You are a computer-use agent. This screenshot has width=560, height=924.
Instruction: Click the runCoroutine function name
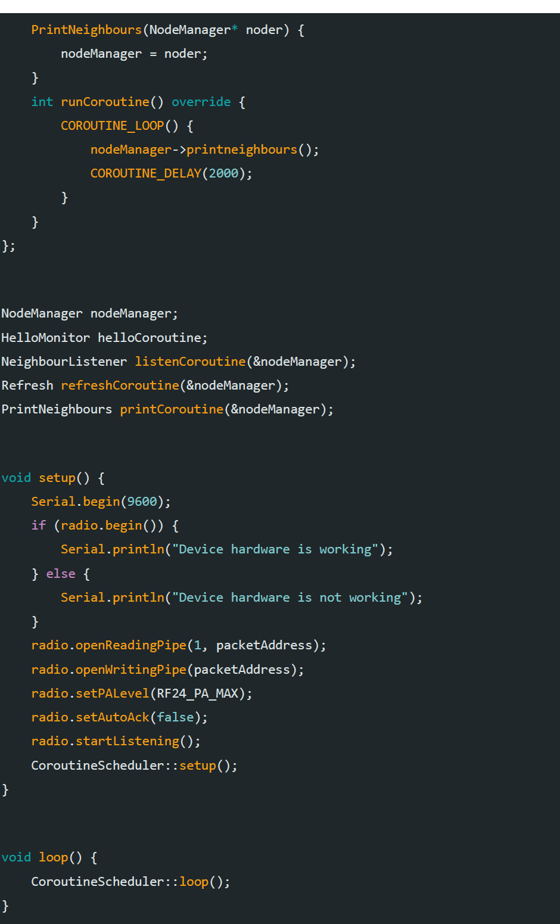pos(105,101)
